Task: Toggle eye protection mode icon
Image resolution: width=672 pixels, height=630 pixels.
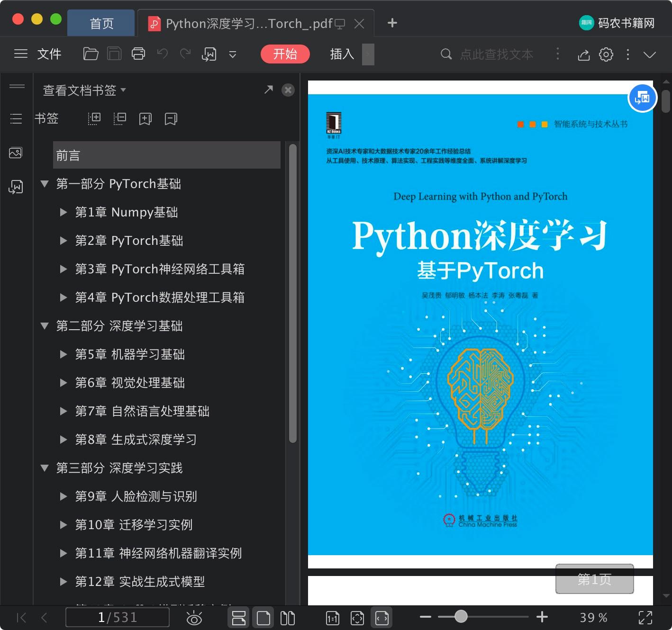Action: click(194, 618)
